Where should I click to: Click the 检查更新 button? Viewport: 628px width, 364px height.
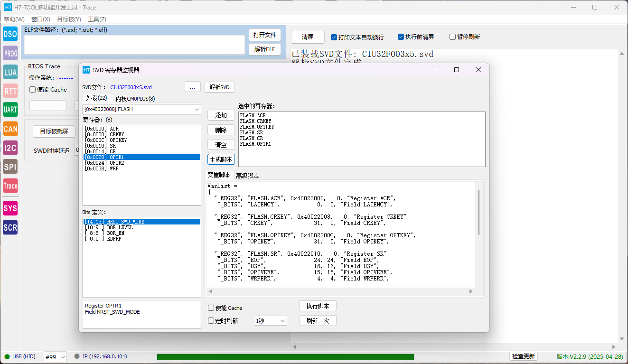click(x=523, y=356)
